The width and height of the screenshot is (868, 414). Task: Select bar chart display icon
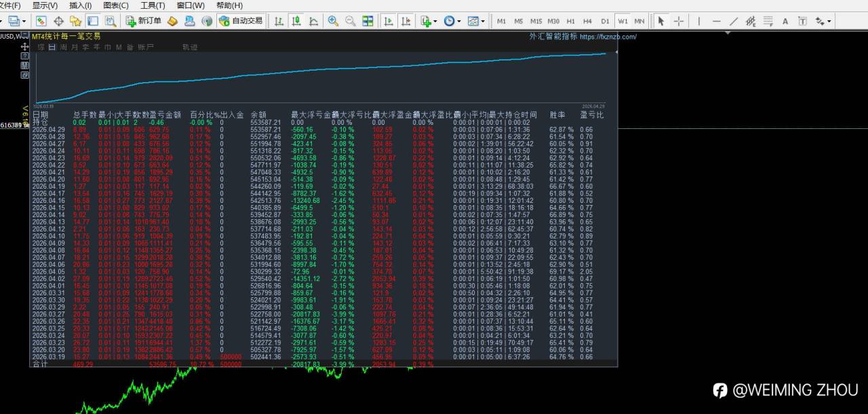[279, 21]
